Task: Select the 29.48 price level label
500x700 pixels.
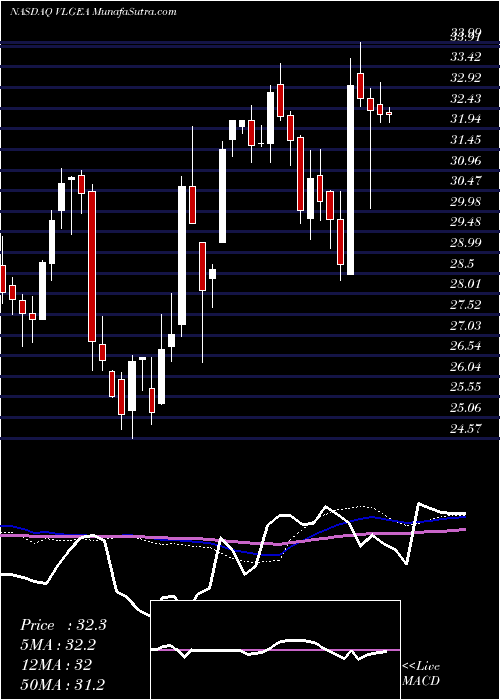Action: (466, 222)
